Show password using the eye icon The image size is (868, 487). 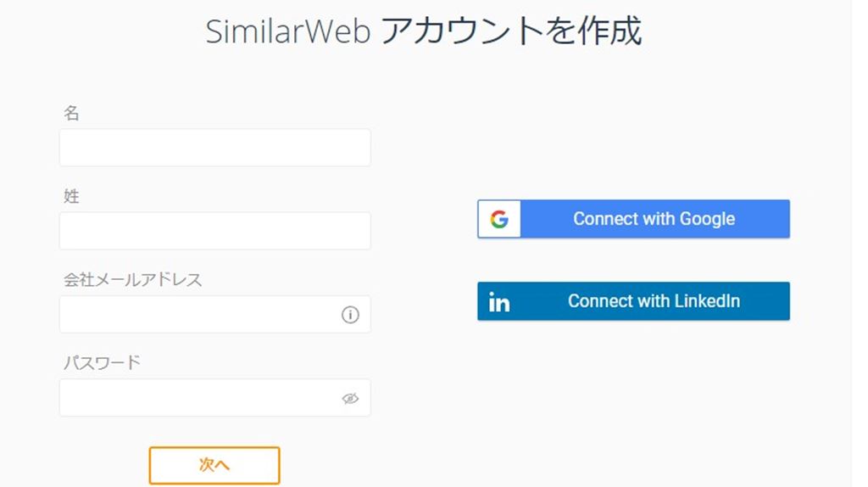(x=350, y=398)
